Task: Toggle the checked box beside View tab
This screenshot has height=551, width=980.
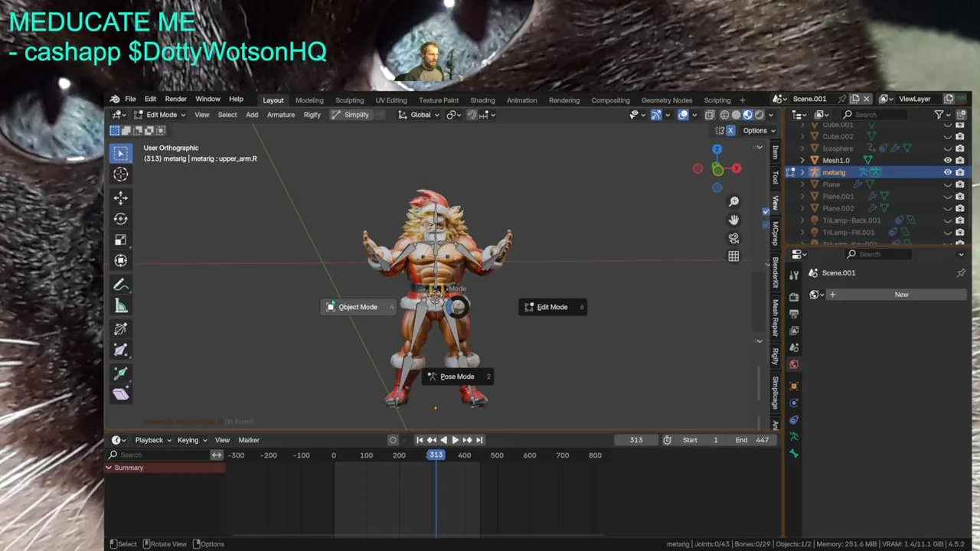Action: pyautogui.click(x=766, y=211)
